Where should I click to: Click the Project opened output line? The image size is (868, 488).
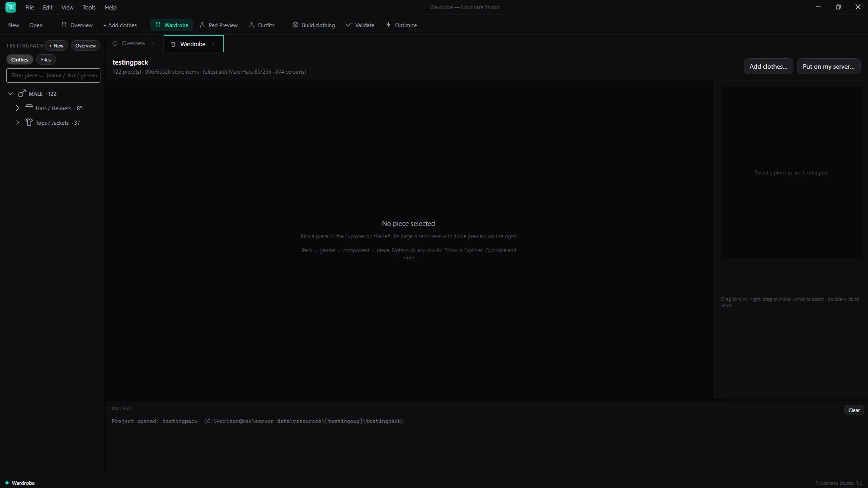258,421
